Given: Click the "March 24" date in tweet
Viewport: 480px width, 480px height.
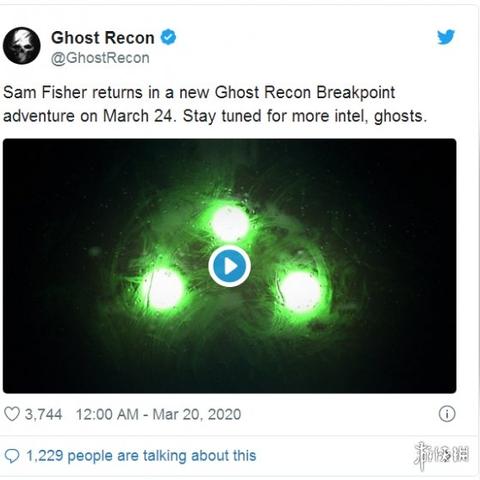Looking at the screenshot, I should click(x=138, y=116).
